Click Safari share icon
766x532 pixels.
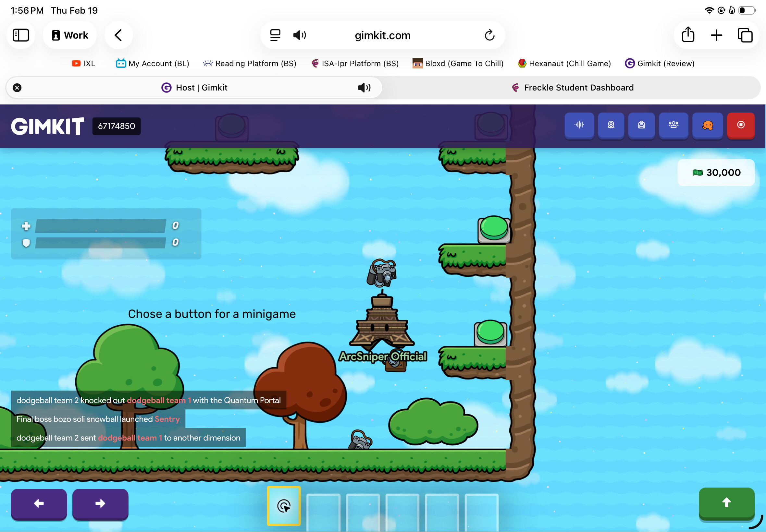point(688,35)
